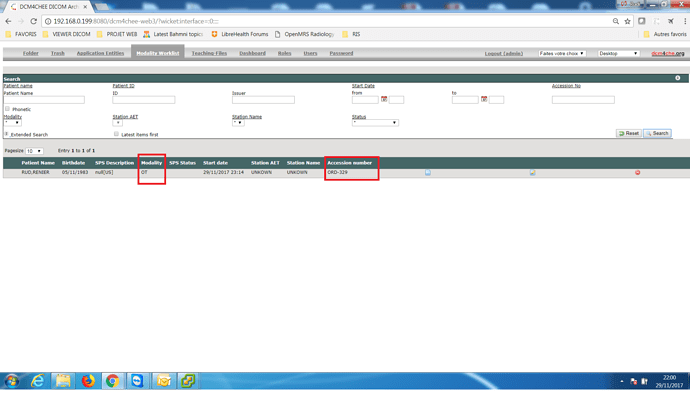Open the 'Faites votre choix' language dropdown
This screenshot has height=396, width=690.
[562, 53]
